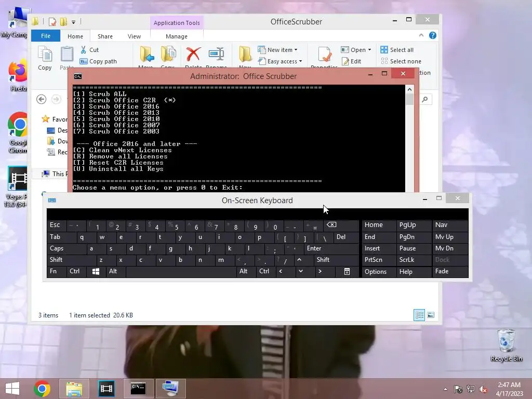Click the On-Screen Keyboard taskbar icon

click(170, 389)
